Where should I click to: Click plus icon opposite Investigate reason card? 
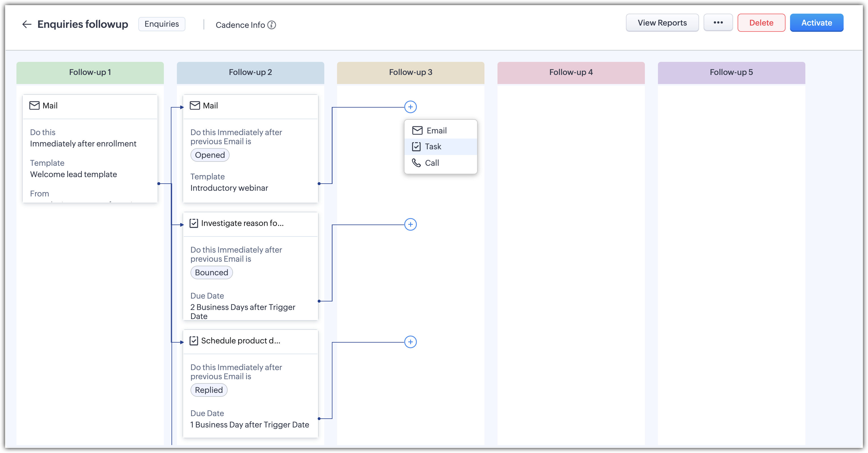click(410, 224)
